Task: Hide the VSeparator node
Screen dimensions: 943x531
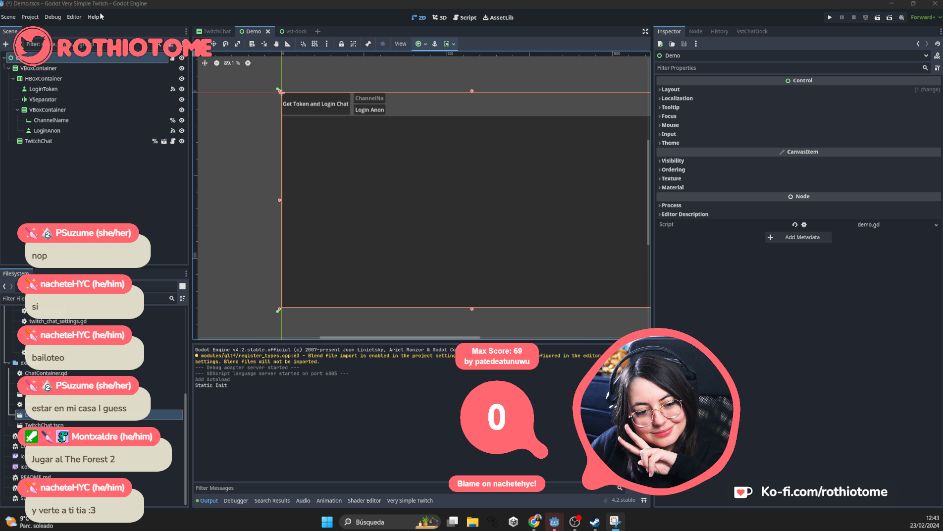Action: (182, 100)
